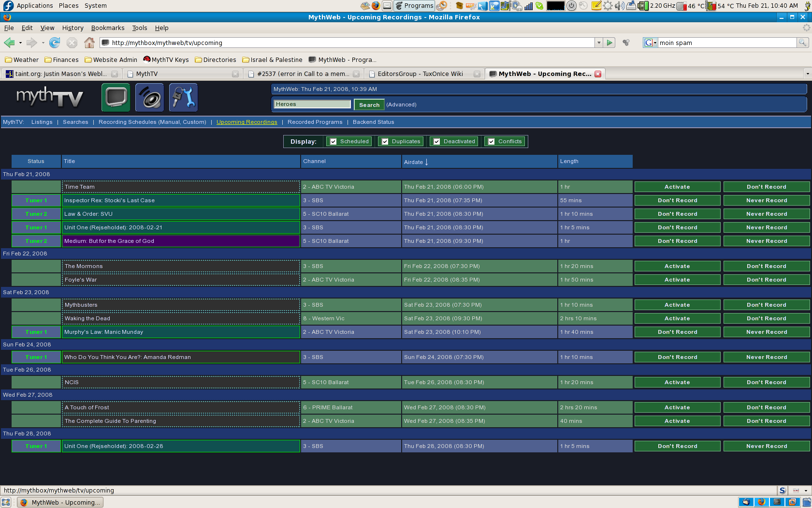Click the Firefox reload page button

55,43
